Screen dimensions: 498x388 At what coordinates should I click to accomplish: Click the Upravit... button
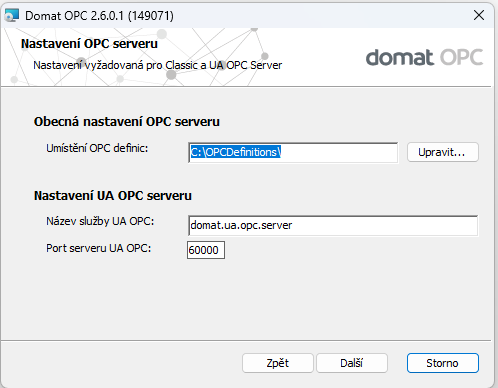point(443,152)
